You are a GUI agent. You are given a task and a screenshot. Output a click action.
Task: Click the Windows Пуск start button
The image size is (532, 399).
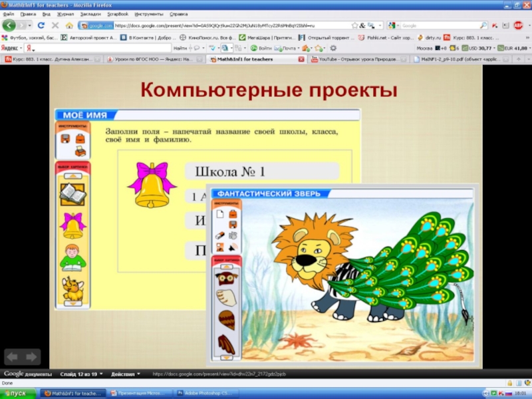click(x=18, y=394)
